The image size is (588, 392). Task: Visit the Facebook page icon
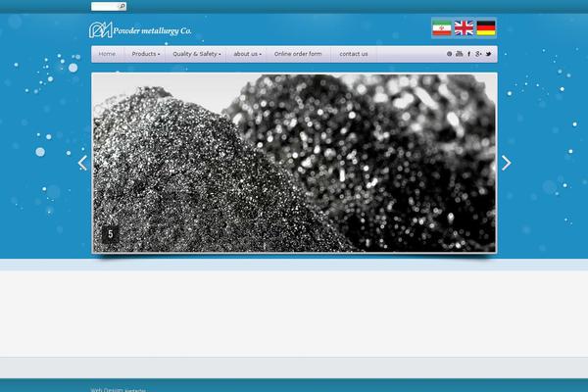tap(468, 54)
